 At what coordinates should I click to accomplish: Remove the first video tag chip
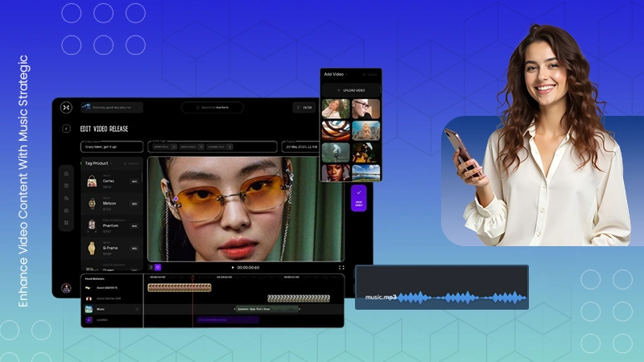point(174,147)
